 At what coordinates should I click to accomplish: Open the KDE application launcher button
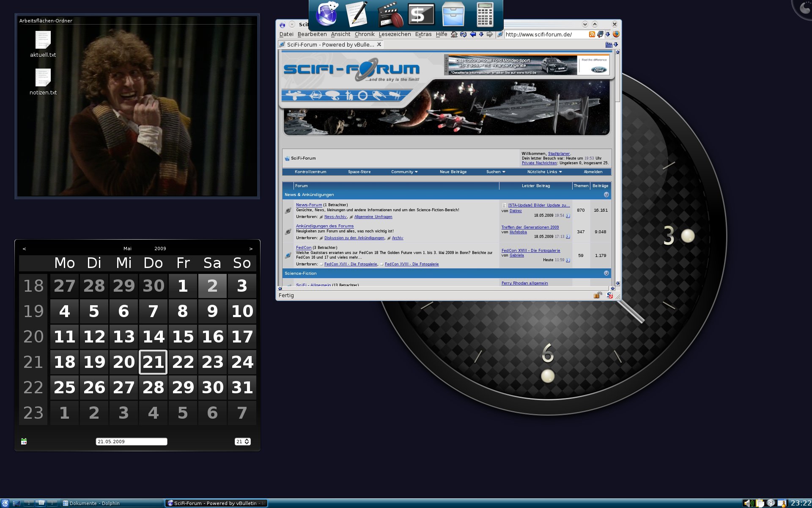point(5,503)
